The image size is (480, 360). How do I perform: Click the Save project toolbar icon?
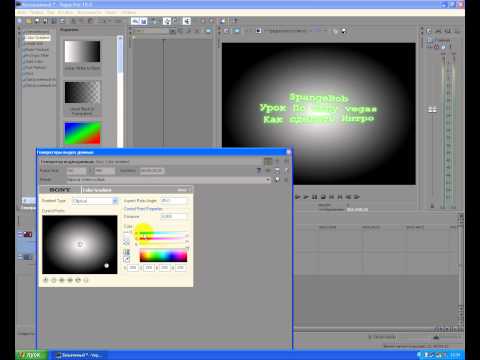[x=37, y=21]
